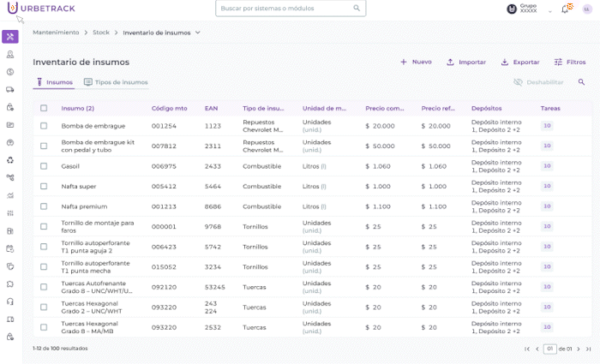Select the Gasoil row checkbox
The image size is (600, 364).
44,166
